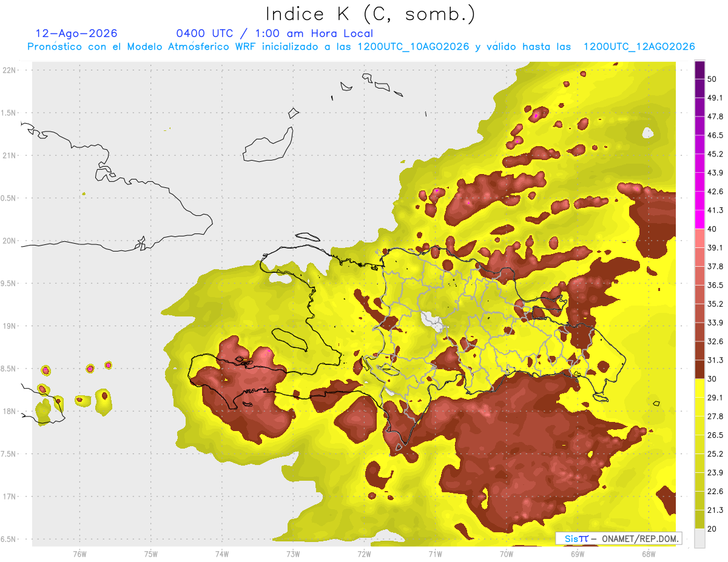Click the colorbar value '40'
This screenshot has width=728, height=562.
point(712,229)
